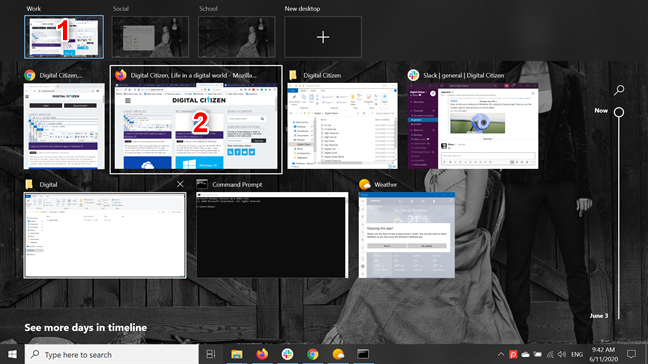Image resolution: width=648 pixels, height=364 pixels.
Task: Click the Command Prompt icon beside title
Action: (x=202, y=184)
